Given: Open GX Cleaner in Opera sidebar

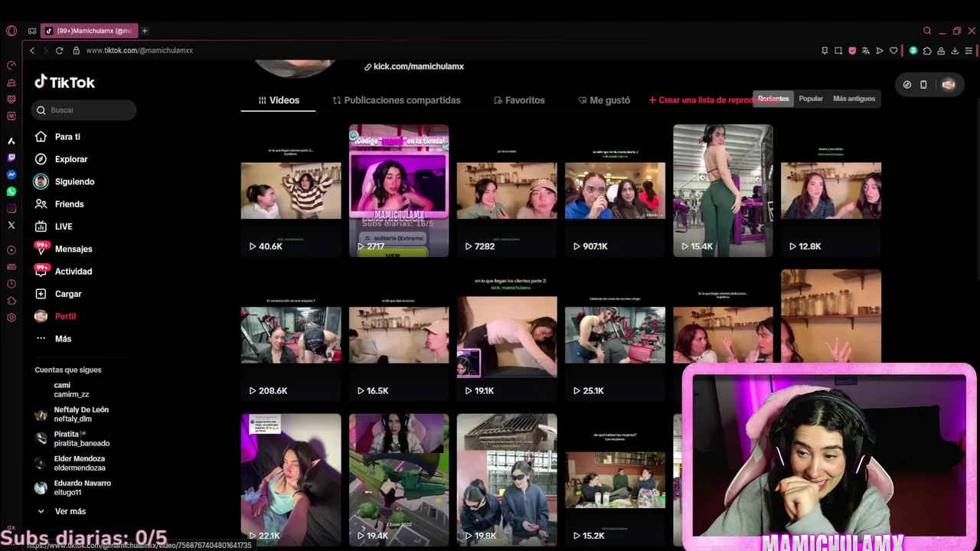Looking at the screenshot, I should (11, 83).
